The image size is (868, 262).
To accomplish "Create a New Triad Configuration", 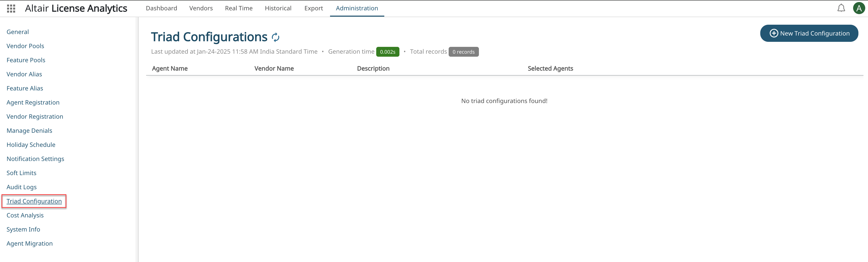I will coord(809,33).
